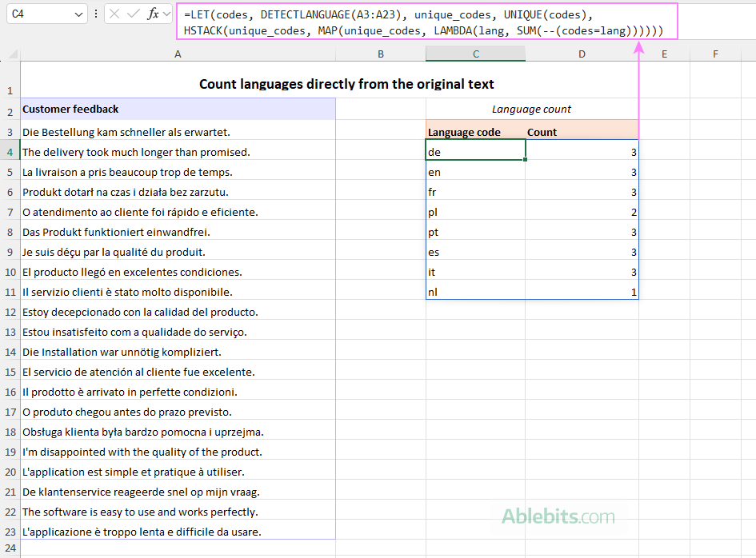Click the Insert Function fx icon
756x558 pixels.
click(154, 14)
